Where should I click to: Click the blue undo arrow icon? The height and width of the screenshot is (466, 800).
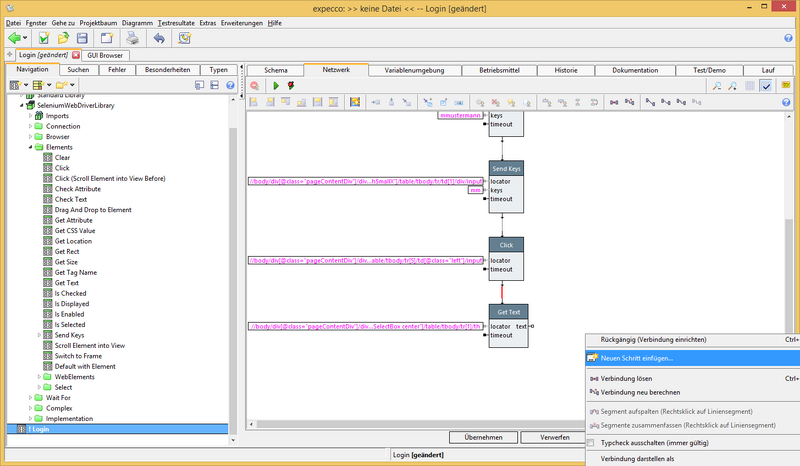coord(158,38)
